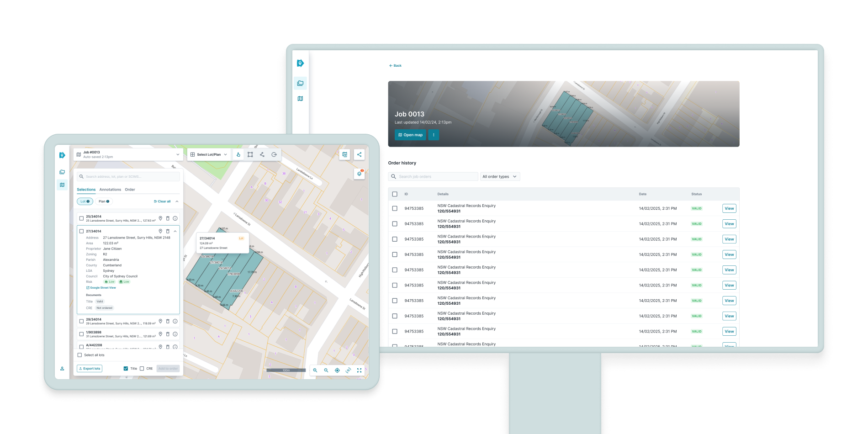Viewport: 868px width, 434px height.
Task: Open the map compare panel icon
Action: coord(345,154)
